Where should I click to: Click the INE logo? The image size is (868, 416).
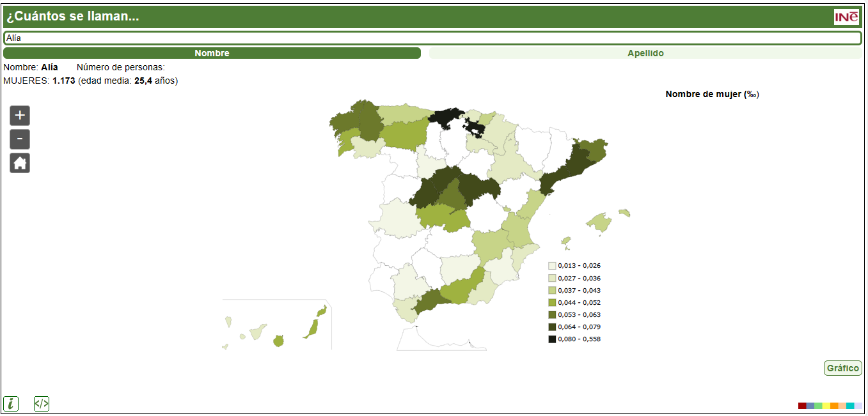coord(846,17)
